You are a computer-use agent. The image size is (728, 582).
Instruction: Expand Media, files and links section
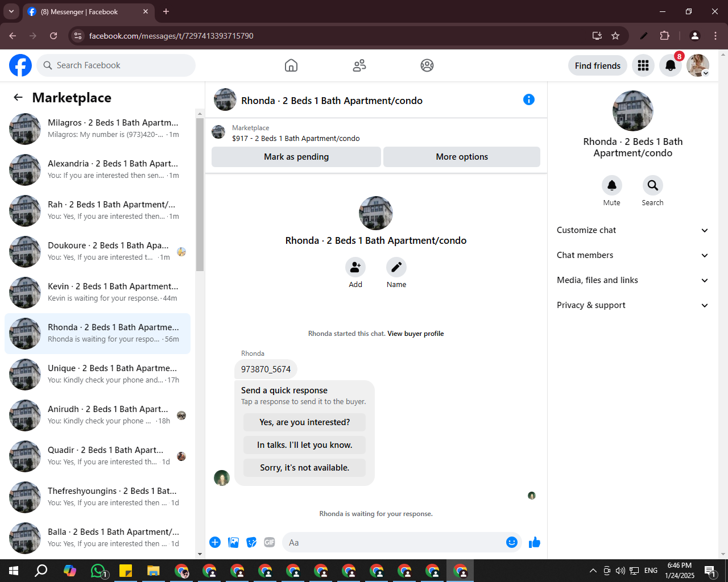pos(632,280)
